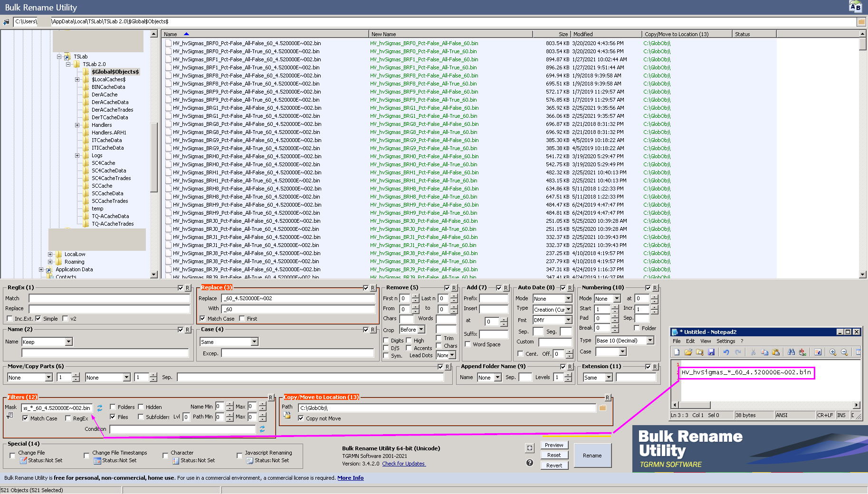
Task: Open the Auto Date Type dropdown
Action: click(568, 310)
